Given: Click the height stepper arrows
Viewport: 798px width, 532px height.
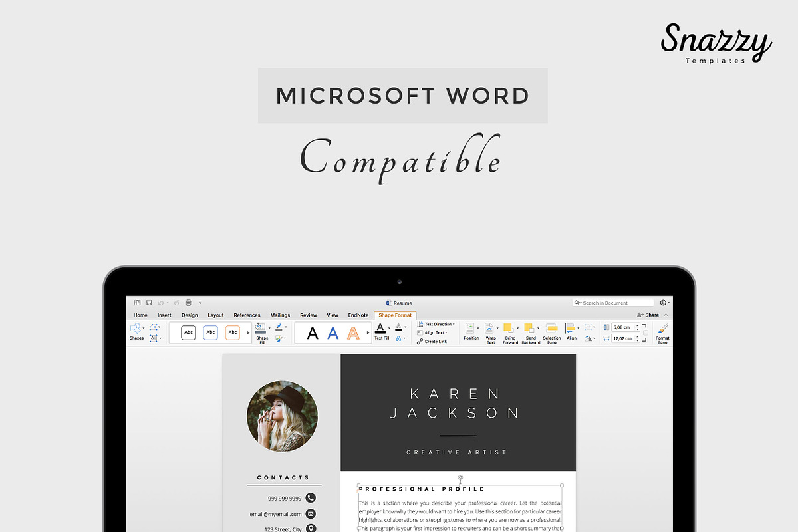Looking at the screenshot, I should (638, 327).
